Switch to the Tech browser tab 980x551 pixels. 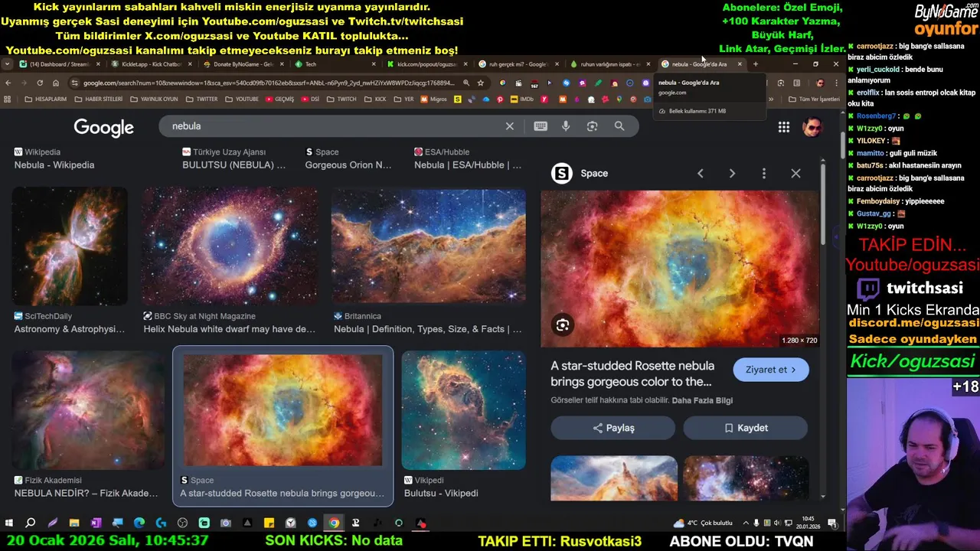[x=334, y=64]
